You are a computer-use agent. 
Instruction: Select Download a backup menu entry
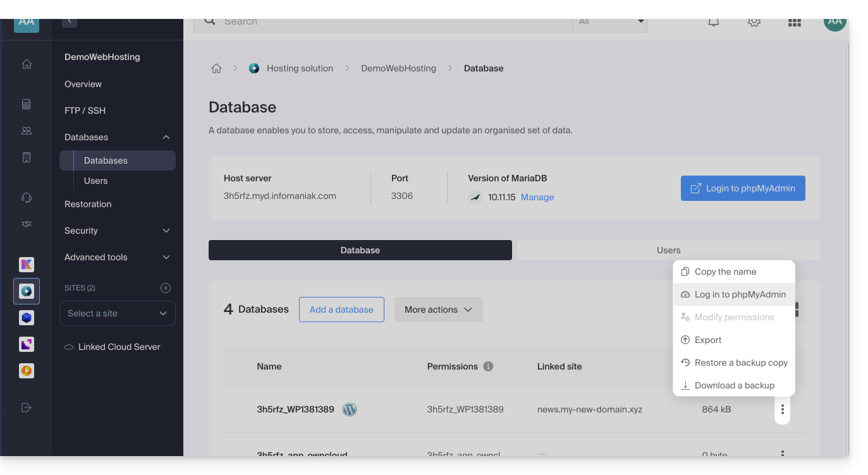click(734, 385)
